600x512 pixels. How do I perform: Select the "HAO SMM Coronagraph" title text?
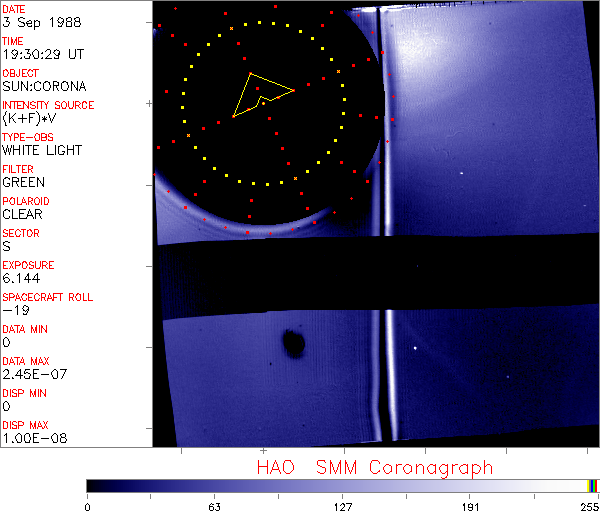pyautogui.click(x=374, y=467)
